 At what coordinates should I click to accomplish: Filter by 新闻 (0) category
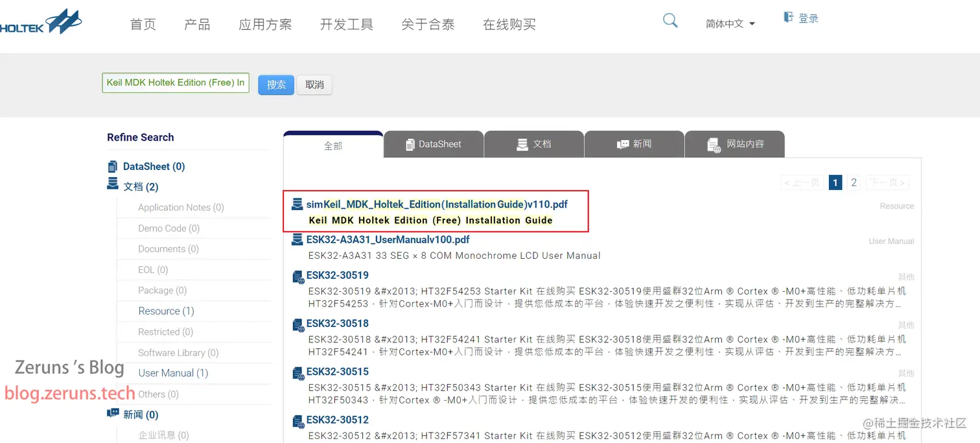(x=141, y=415)
